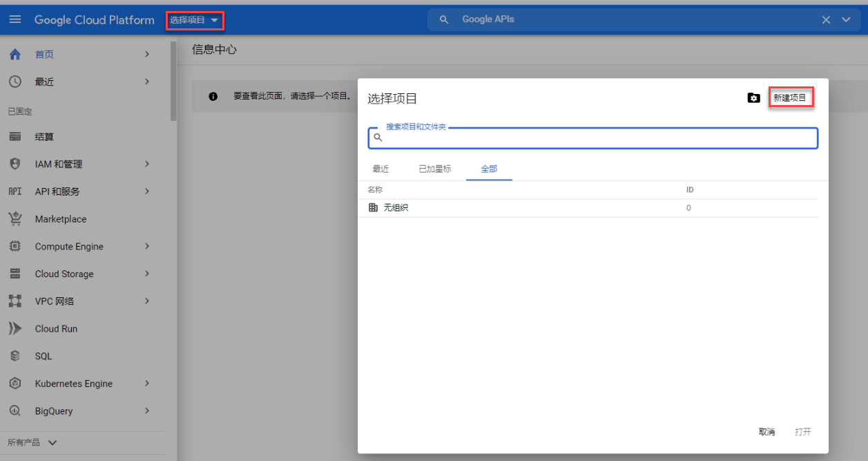868x461 pixels.
Task: Select the 无组织 row
Action: (x=588, y=208)
